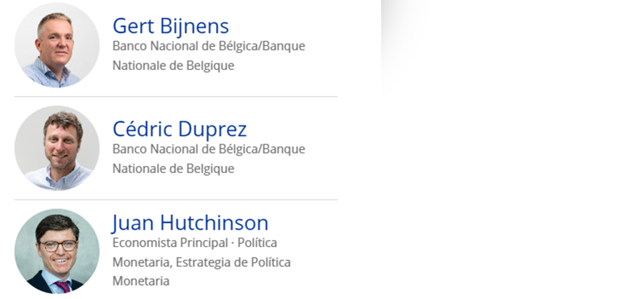Click the blank white area right of the authors
Screen dimensions: 644x299
[x=510, y=175]
